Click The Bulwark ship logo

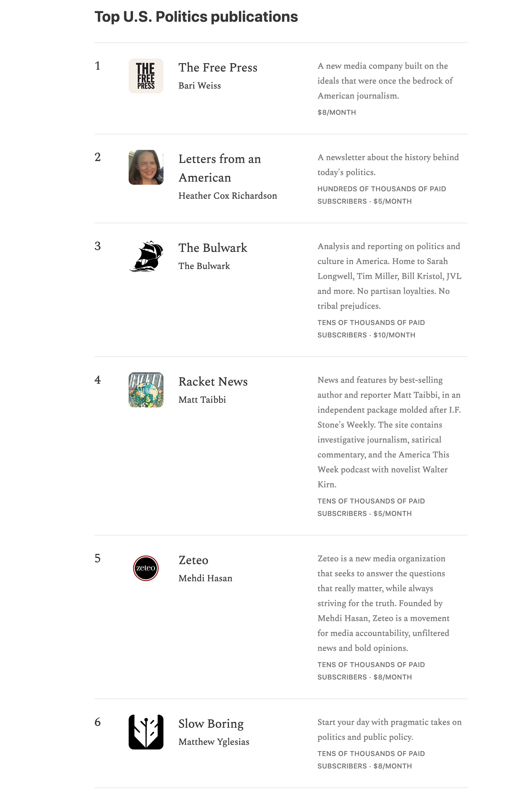(146, 256)
